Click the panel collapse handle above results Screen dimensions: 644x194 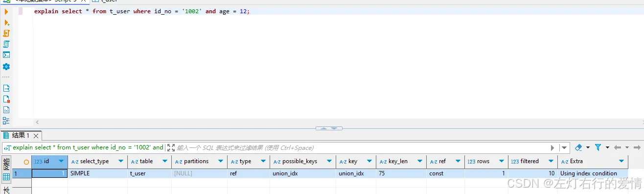[329, 128]
